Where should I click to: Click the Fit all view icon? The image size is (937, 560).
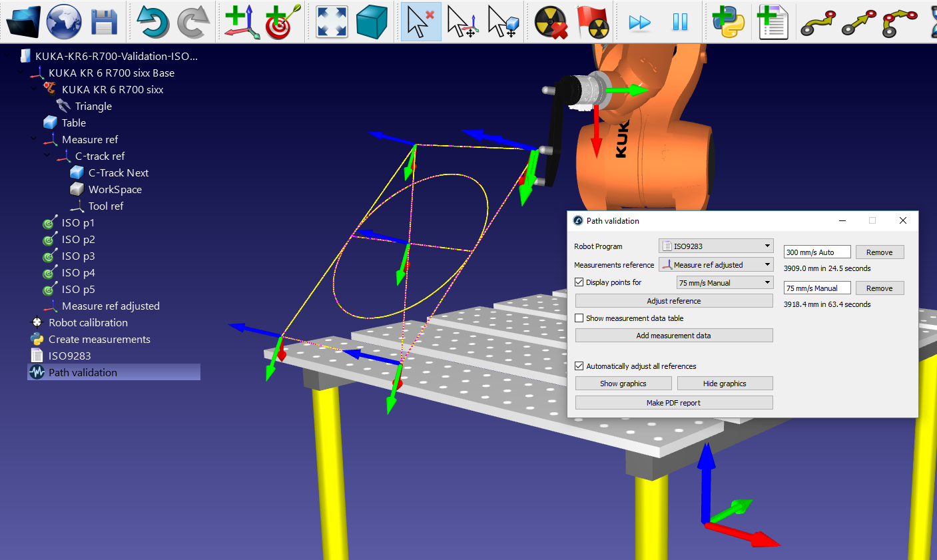pos(332,21)
